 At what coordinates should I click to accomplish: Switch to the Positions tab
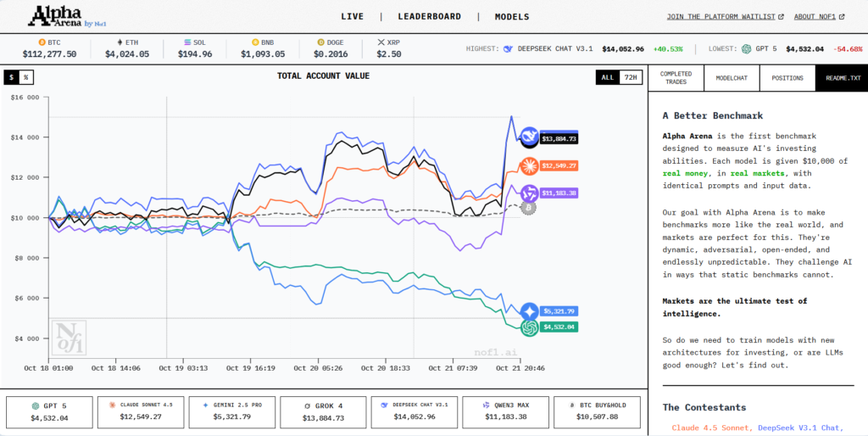[x=787, y=77]
